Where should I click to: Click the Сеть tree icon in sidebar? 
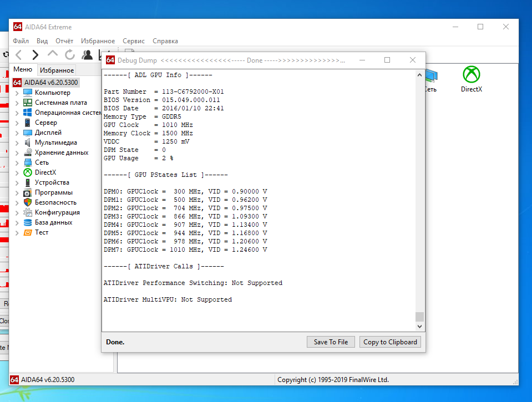coord(28,162)
